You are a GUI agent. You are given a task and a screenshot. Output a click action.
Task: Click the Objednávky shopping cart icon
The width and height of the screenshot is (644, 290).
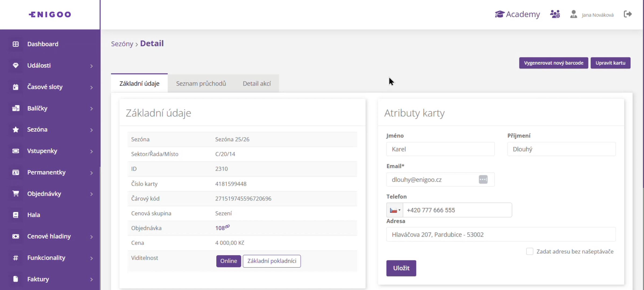(x=16, y=194)
